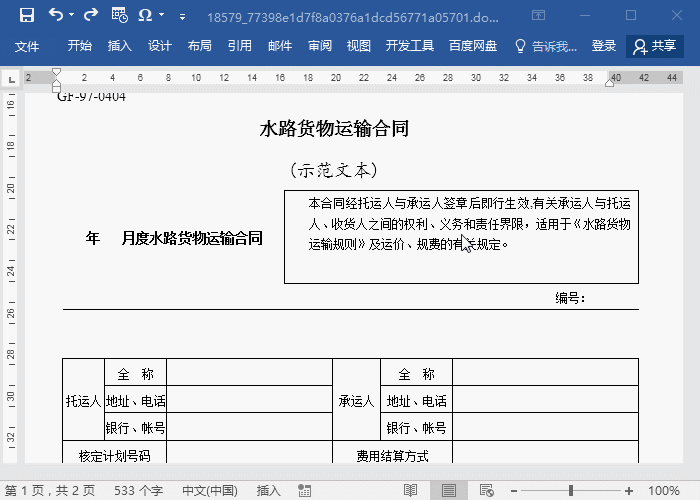The width and height of the screenshot is (700, 500).
Task: Switch to the 开始 tab
Action: click(79, 46)
